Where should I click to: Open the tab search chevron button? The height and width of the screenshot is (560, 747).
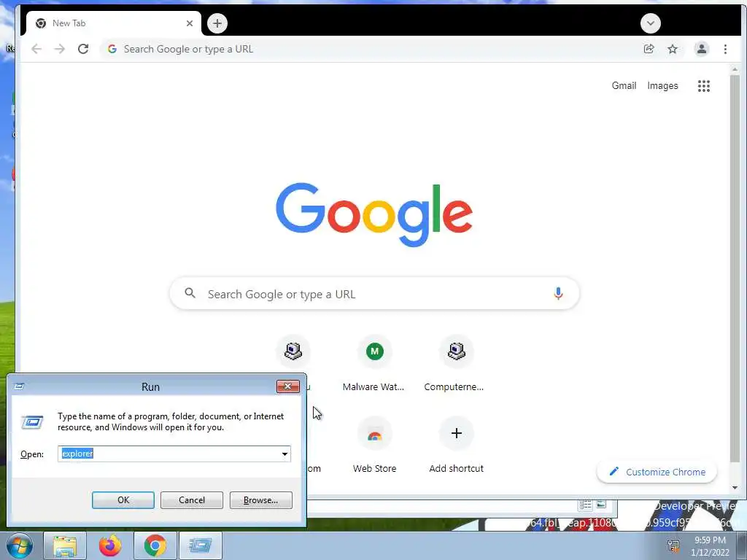pyautogui.click(x=650, y=23)
